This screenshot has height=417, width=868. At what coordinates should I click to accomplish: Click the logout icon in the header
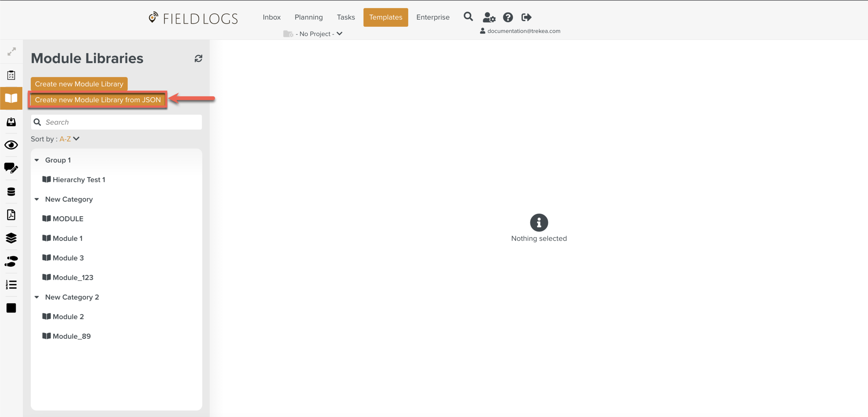(526, 17)
